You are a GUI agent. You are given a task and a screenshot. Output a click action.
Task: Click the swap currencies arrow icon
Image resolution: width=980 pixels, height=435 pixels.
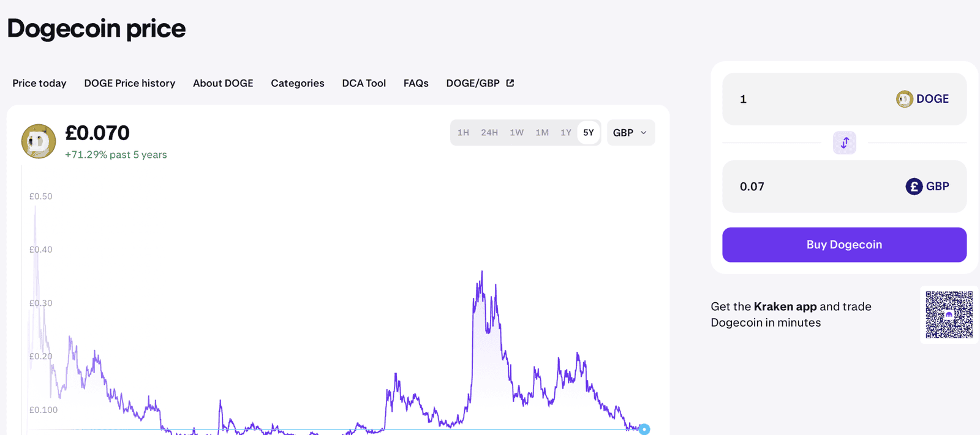coord(844,143)
